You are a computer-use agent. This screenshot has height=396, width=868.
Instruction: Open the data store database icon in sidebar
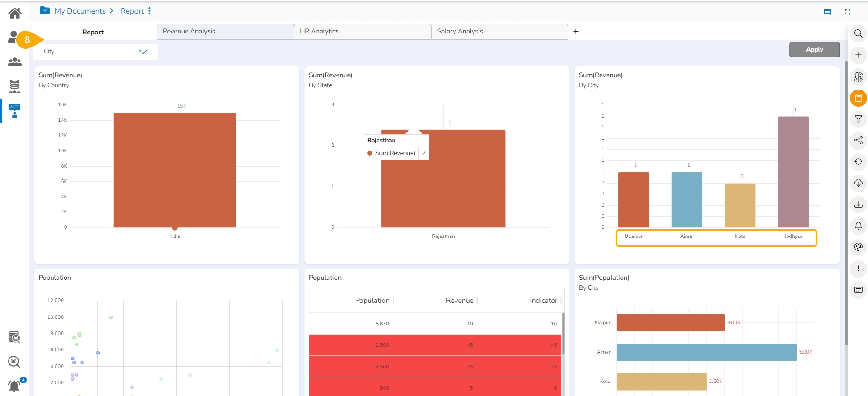click(14, 85)
